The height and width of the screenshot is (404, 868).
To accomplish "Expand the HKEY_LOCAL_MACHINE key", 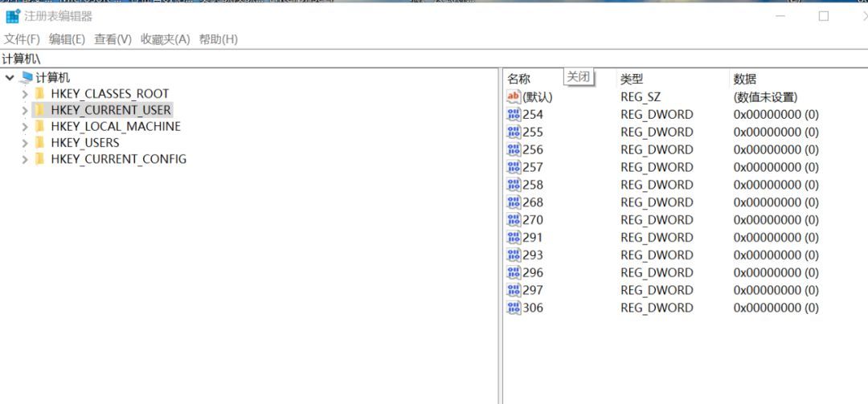I will pos(24,127).
